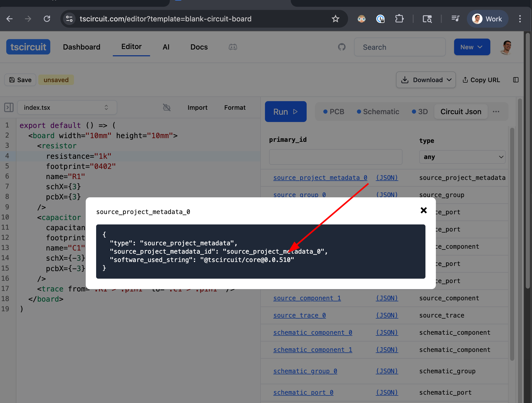Click the disabled-bot icon beside Import
532x403 pixels.
coord(167,107)
